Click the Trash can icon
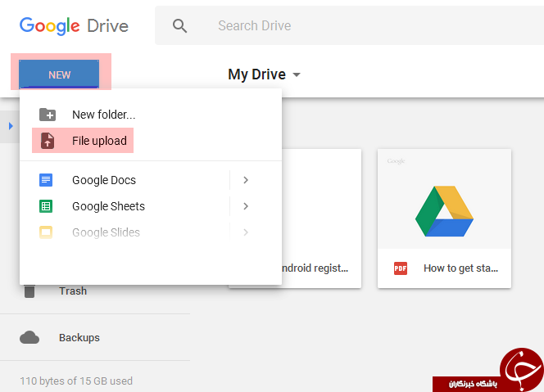Screen dimensions: 544x392 pyautogui.click(x=29, y=291)
